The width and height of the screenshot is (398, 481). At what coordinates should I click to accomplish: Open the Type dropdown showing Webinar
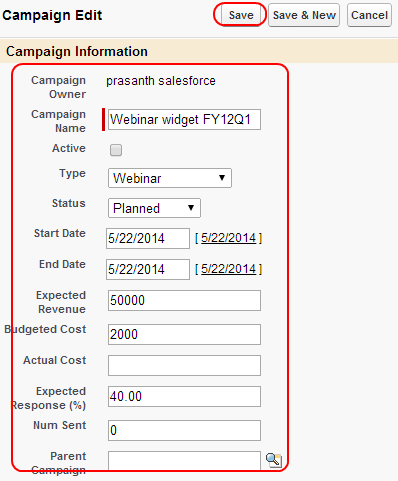[170, 178]
